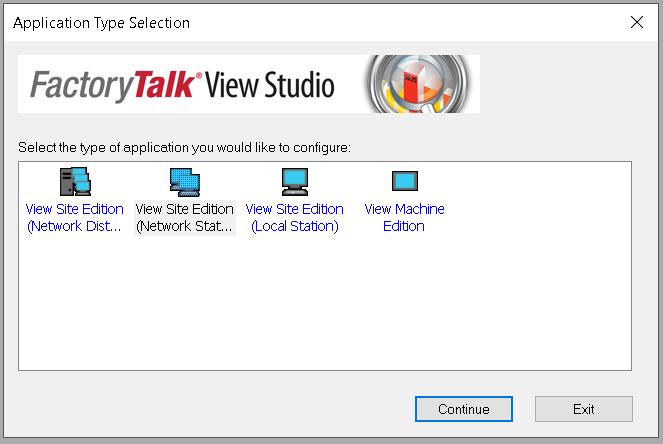This screenshot has height=444, width=663.
Task: Select the Network Distributed application icon
Action: click(75, 181)
